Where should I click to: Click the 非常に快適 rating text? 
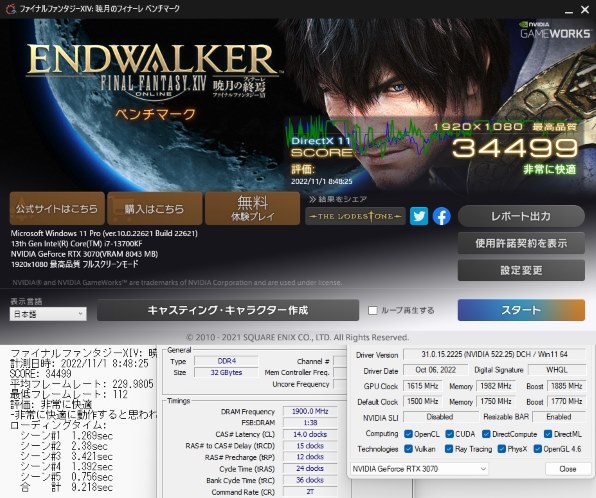[550, 169]
